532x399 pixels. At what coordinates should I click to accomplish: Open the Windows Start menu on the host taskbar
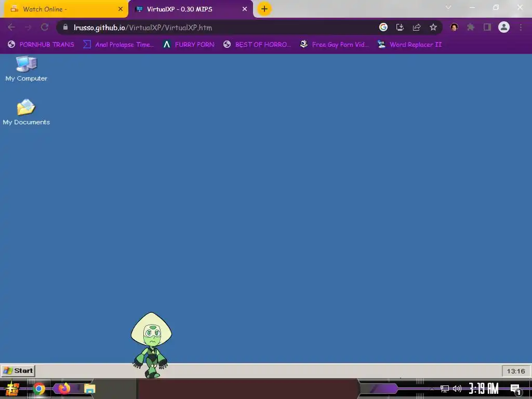pyautogui.click(x=12, y=389)
